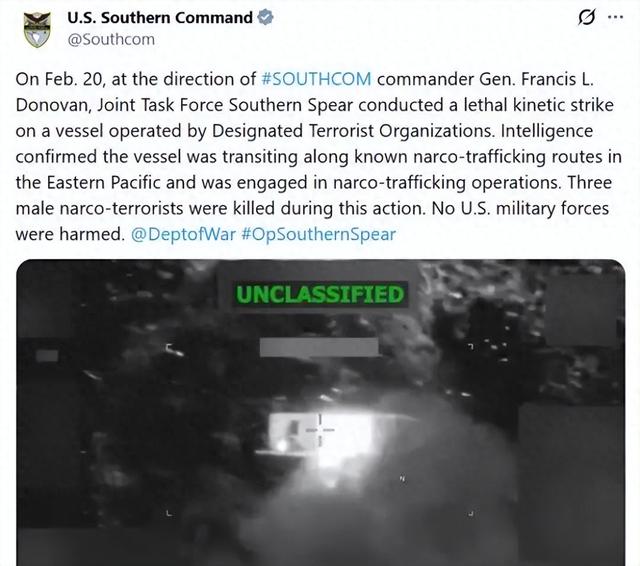
Task: Open the #OpSouthernSpear hashtag
Action: click(319, 234)
